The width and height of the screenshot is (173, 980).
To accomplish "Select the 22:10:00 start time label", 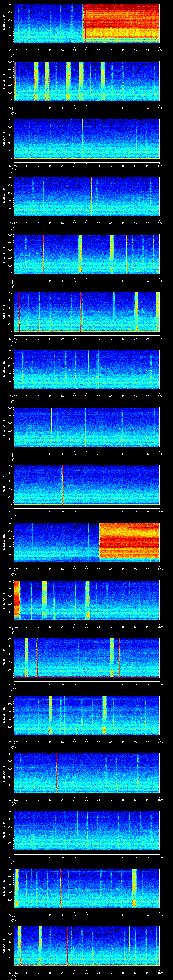I will [x=13, y=569].
